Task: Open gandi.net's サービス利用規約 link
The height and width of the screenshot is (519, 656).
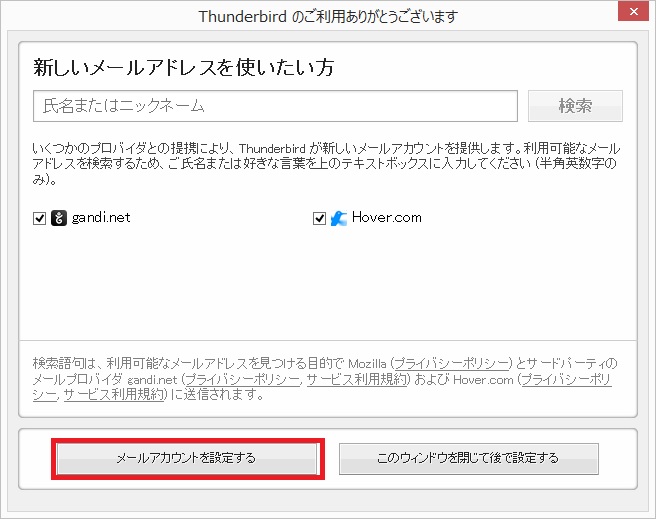Action: (358, 379)
